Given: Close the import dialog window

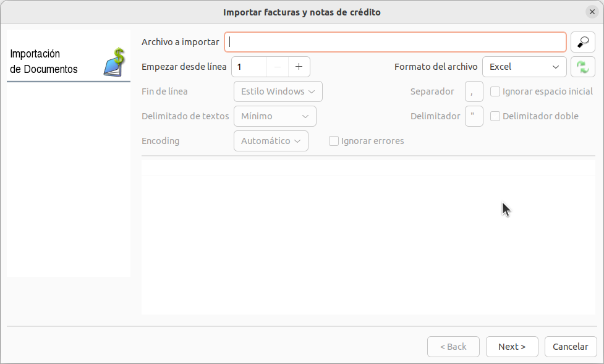Looking at the screenshot, I should tap(592, 12).
